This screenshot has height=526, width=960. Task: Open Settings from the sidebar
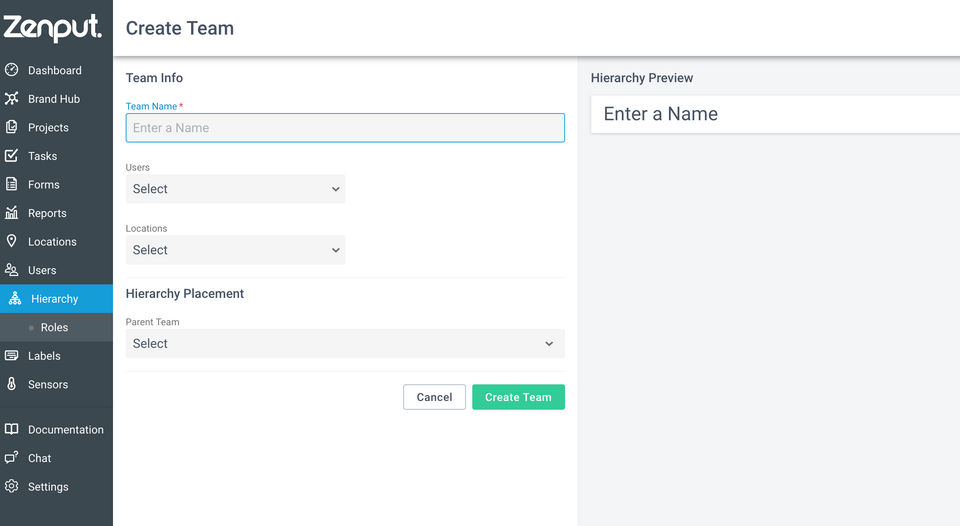tap(48, 487)
